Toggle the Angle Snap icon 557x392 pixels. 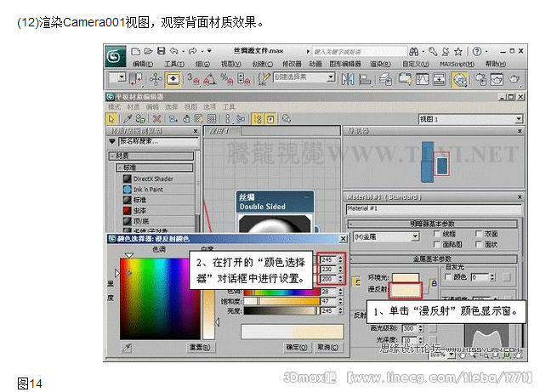[x=210, y=78]
